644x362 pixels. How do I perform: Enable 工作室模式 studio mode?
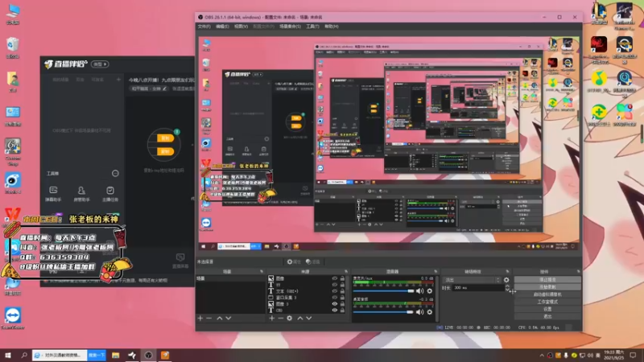point(547,302)
